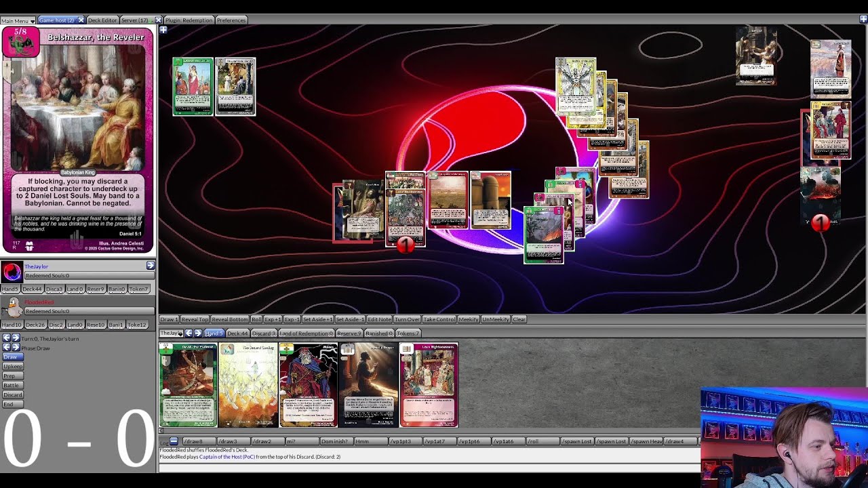The height and width of the screenshot is (488, 868).
Task: Click the Set Aside +1 button
Action: point(317,319)
